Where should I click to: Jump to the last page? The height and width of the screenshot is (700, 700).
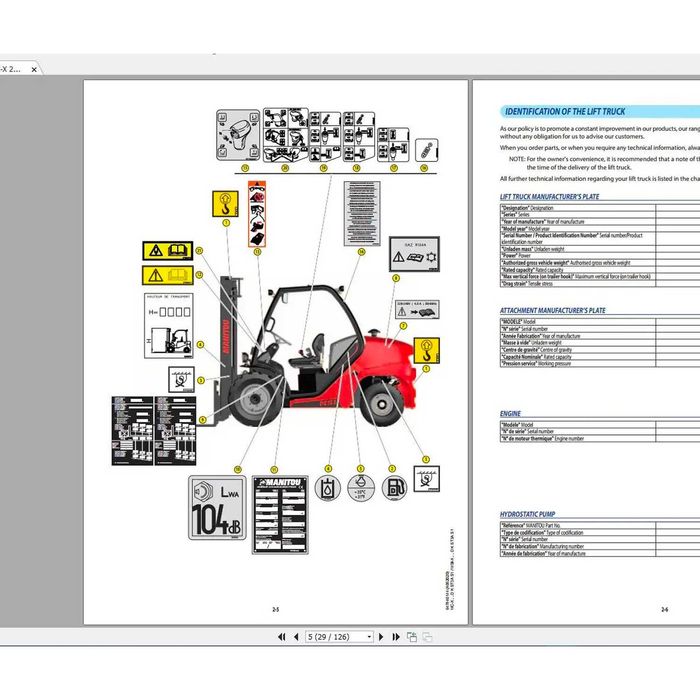click(x=396, y=637)
